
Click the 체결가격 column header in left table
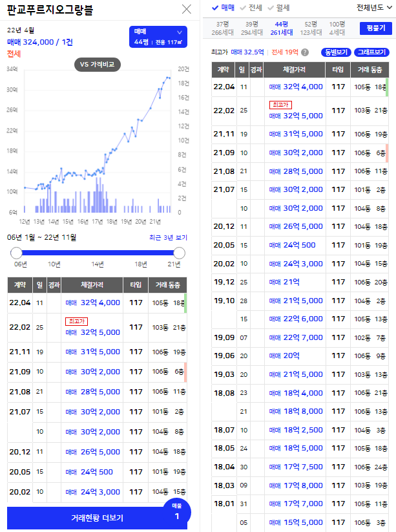(92, 285)
